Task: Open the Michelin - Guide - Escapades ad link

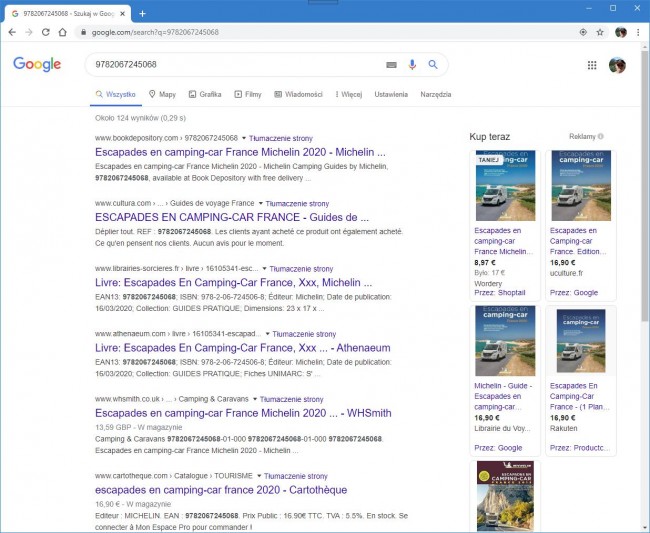Action: coord(503,396)
